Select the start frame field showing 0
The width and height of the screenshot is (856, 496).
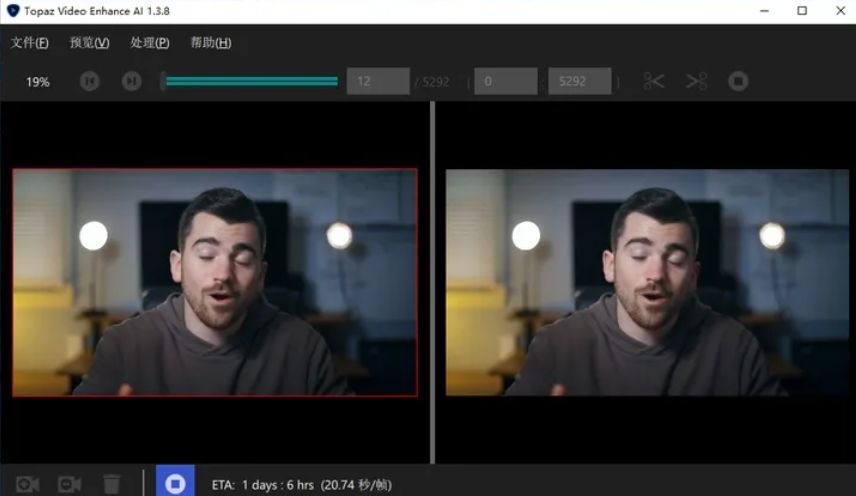tap(506, 81)
